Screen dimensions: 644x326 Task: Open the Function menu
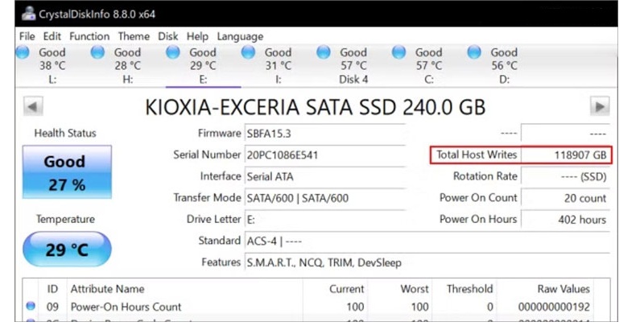click(89, 36)
